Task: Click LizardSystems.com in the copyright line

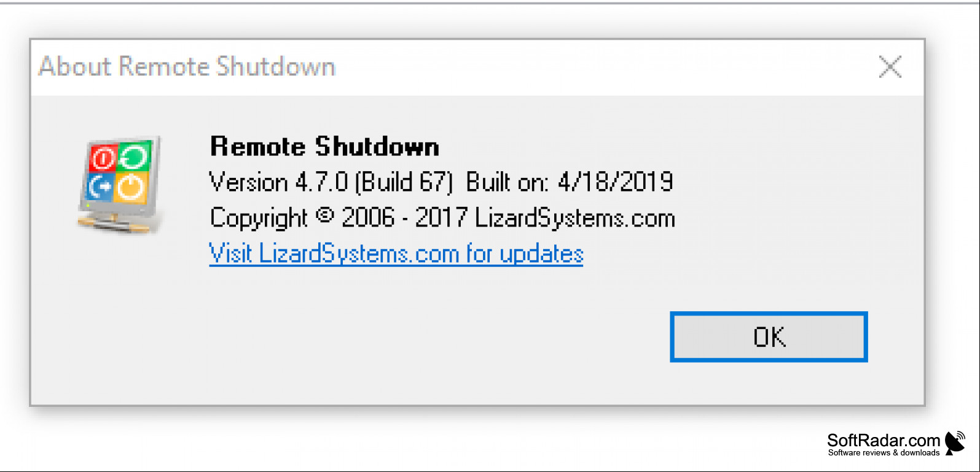Action: [575, 219]
